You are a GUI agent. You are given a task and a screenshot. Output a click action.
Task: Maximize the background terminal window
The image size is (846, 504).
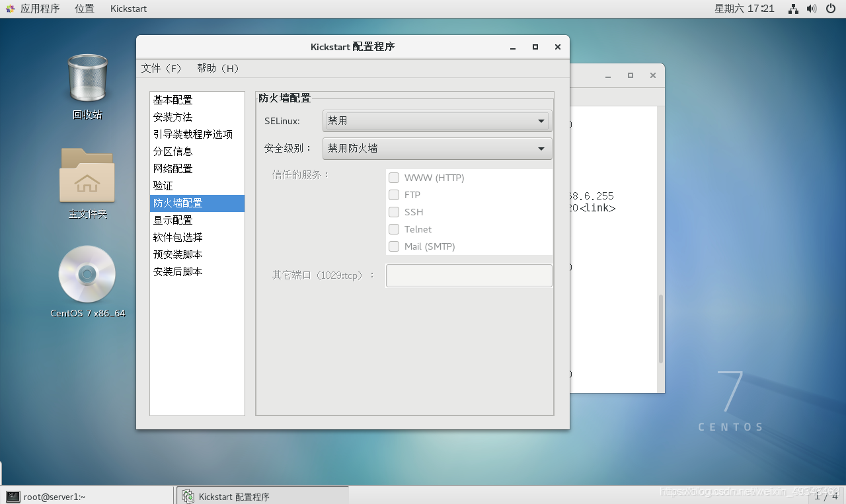coord(631,75)
